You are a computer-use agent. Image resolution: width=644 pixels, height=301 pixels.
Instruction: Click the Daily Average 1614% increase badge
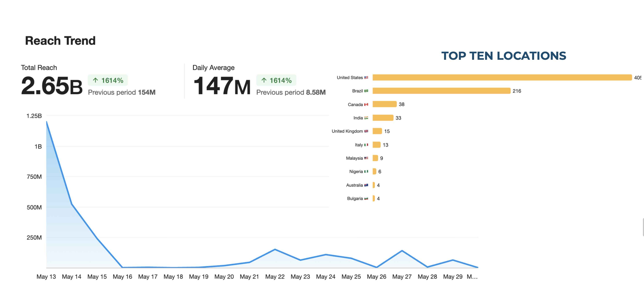coord(276,80)
